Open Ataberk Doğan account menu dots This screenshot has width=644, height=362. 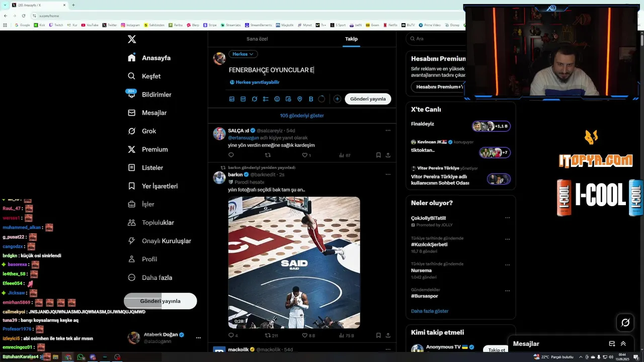click(x=198, y=338)
